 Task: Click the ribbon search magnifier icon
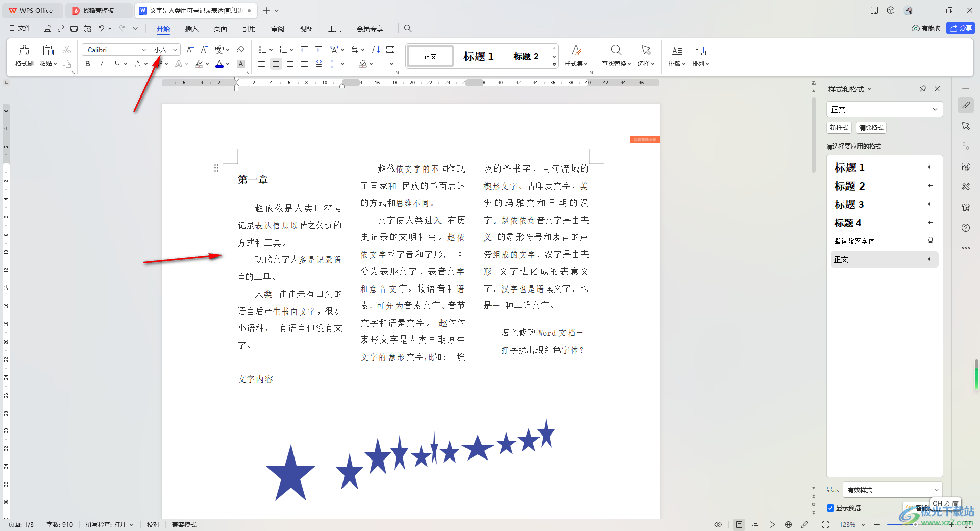[x=408, y=28]
